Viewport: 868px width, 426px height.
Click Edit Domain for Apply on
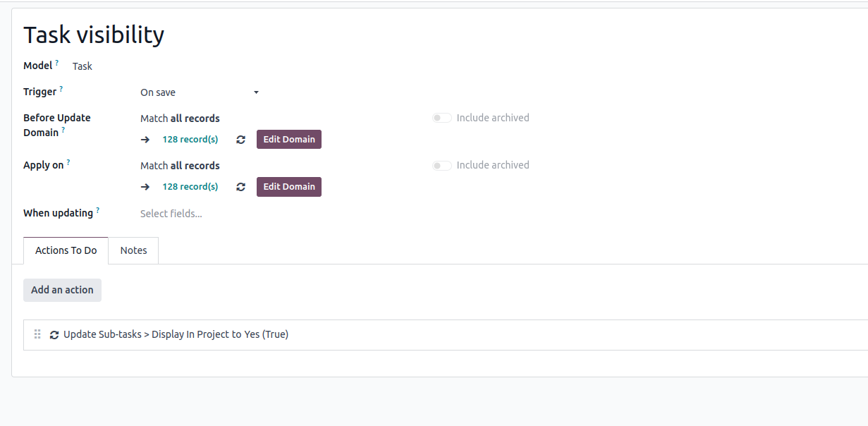click(x=289, y=187)
